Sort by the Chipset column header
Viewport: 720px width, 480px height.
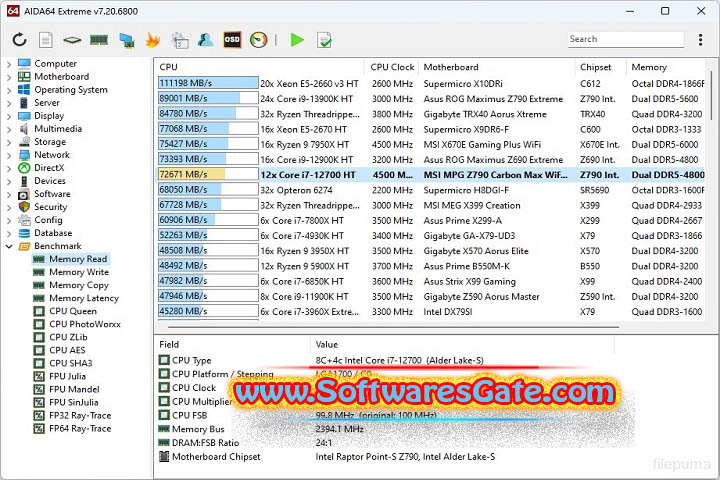601,67
